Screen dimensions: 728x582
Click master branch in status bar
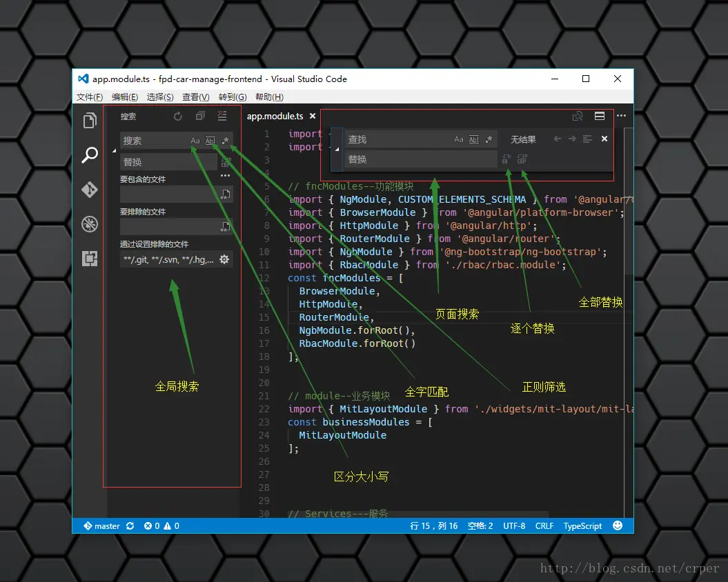tap(101, 526)
